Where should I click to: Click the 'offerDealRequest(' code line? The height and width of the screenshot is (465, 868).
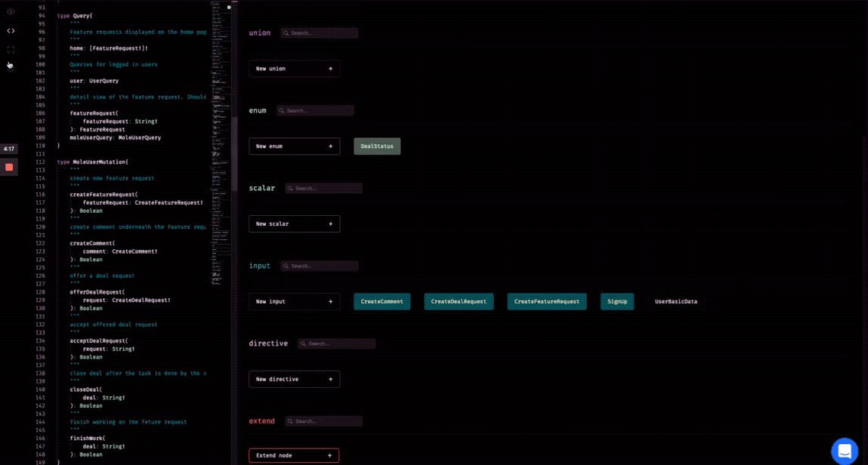click(x=97, y=292)
